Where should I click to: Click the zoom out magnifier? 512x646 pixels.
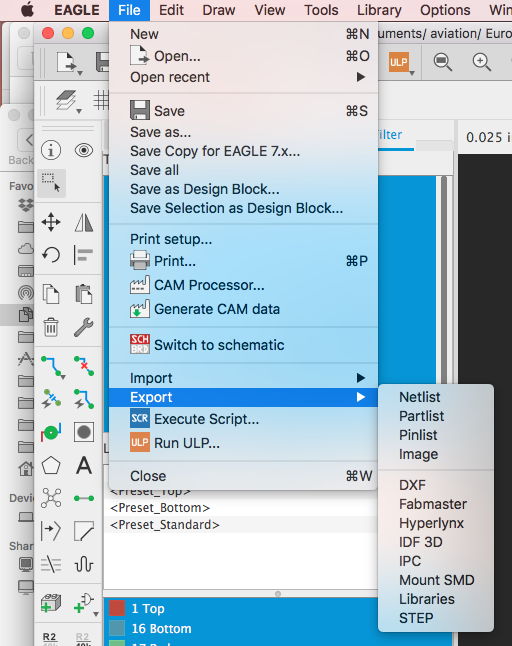coord(443,62)
